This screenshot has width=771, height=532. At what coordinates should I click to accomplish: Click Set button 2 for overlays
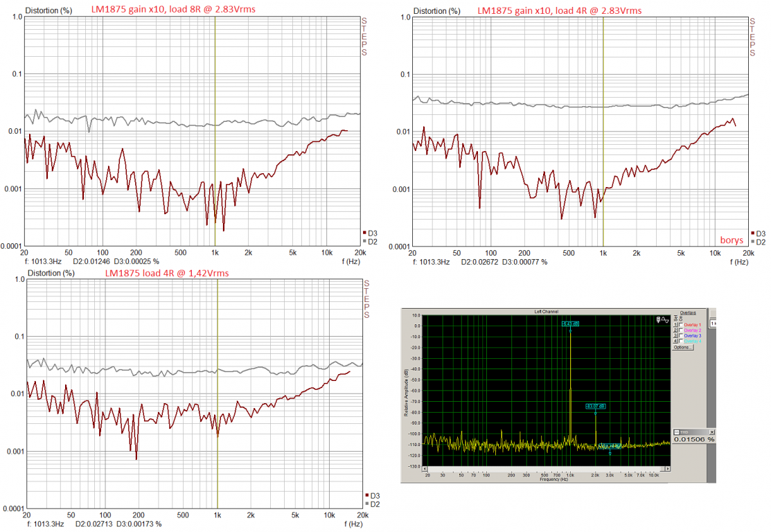(x=675, y=330)
